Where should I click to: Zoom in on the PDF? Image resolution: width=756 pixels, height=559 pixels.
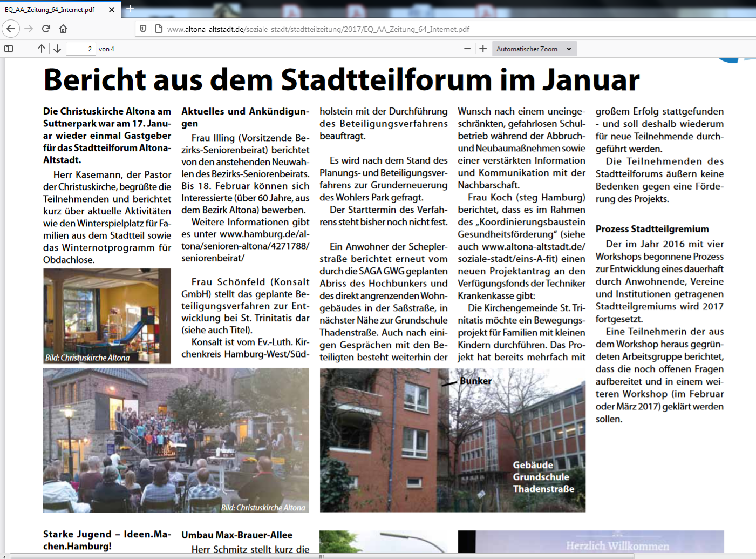coord(483,49)
